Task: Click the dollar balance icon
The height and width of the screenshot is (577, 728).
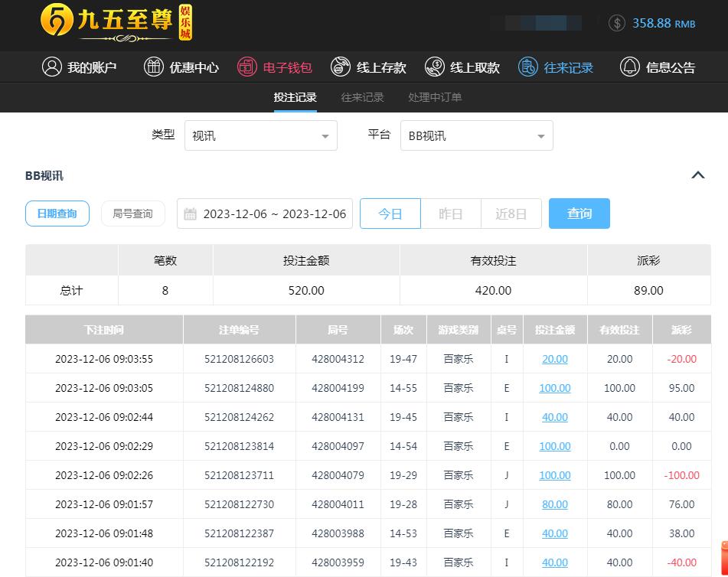Action: click(617, 23)
